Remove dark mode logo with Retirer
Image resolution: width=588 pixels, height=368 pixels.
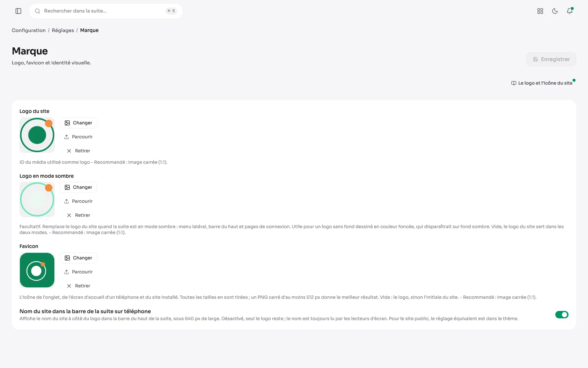pos(78,215)
